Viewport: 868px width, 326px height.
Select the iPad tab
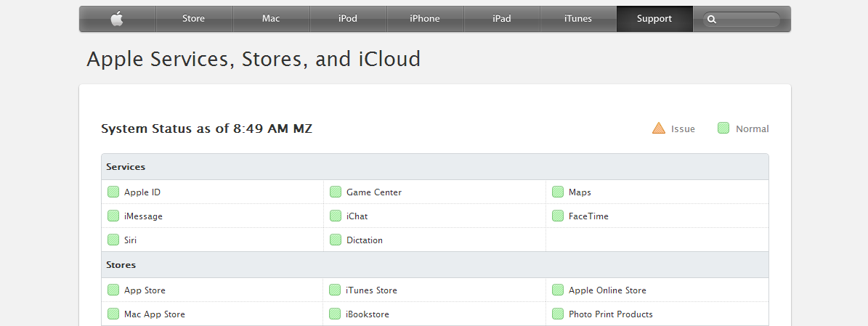[501, 19]
